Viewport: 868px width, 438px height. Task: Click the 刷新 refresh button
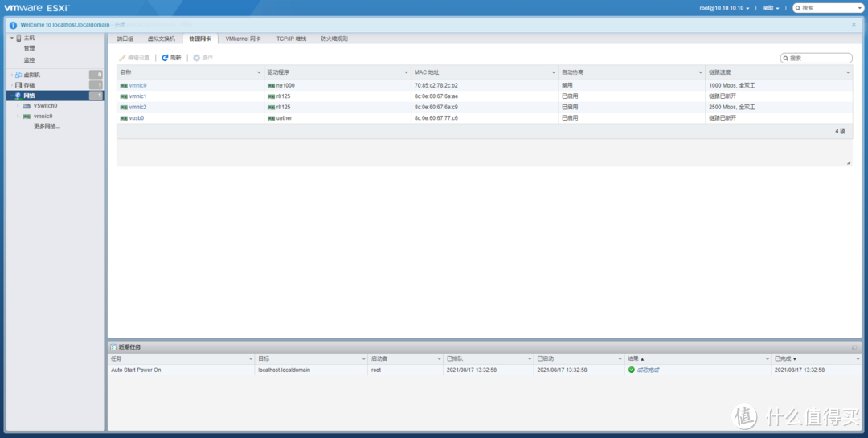pyautogui.click(x=172, y=58)
